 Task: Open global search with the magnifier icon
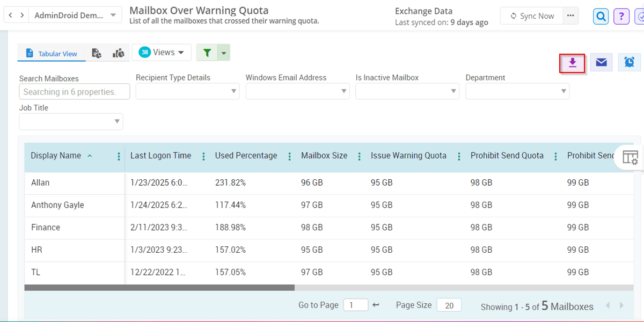[x=601, y=16]
